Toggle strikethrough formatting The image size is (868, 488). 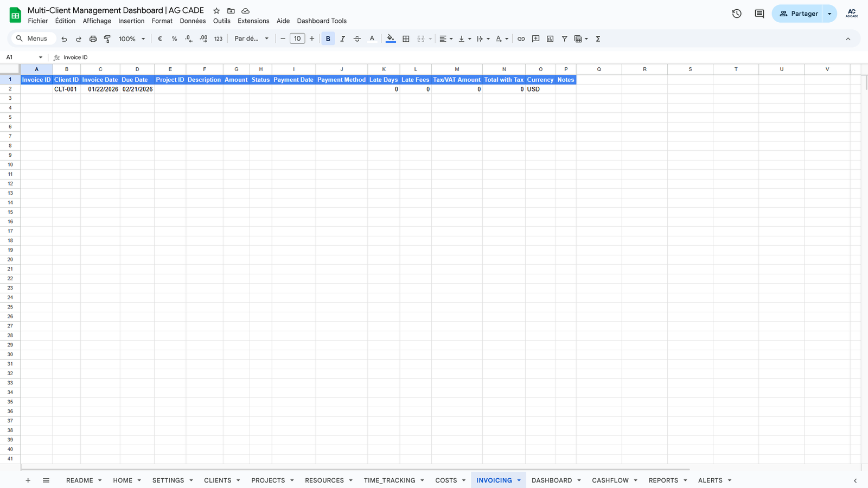pyautogui.click(x=357, y=39)
